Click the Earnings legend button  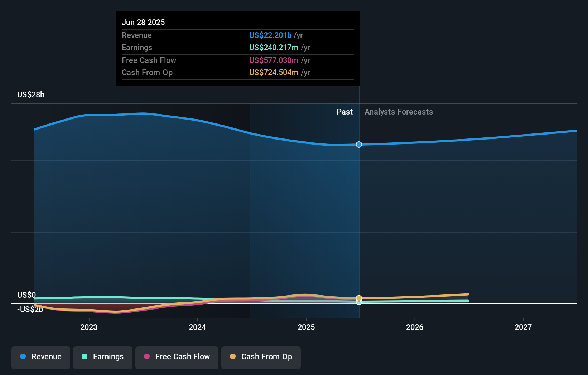[x=102, y=357]
